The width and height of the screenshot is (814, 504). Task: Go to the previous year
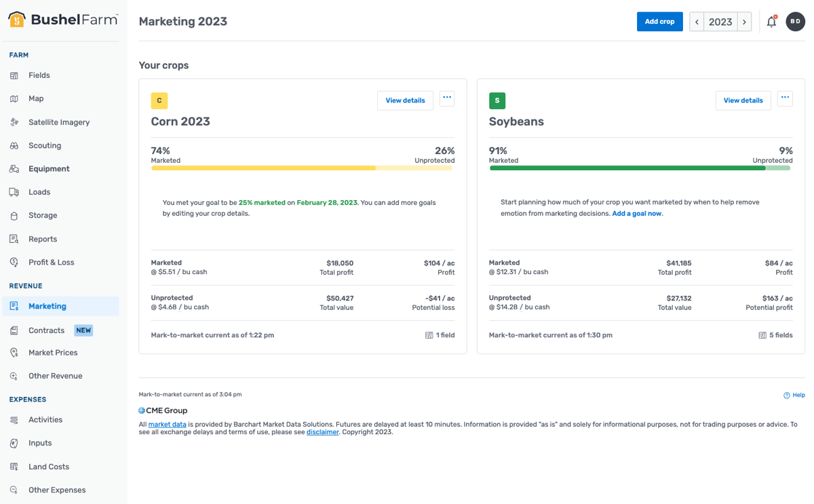(696, 21)
